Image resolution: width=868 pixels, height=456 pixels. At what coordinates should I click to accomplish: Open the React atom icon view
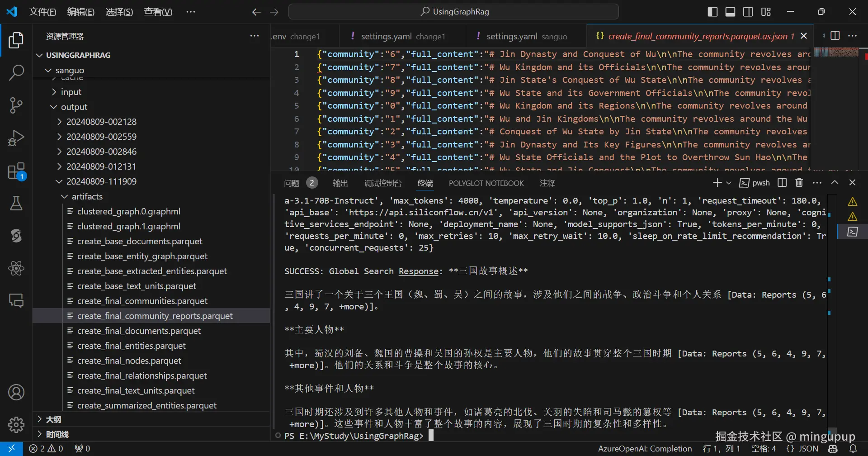click(x=16, y=268)
